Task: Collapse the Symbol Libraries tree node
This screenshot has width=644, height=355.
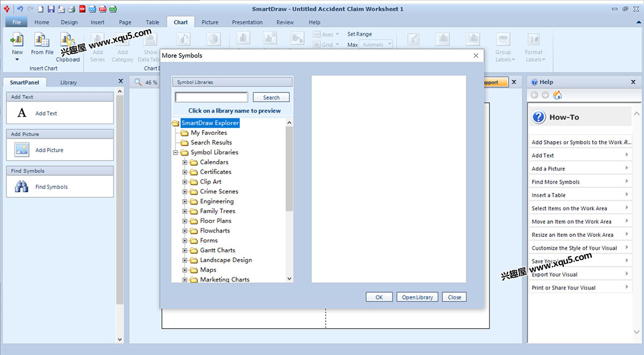Action: pos(175,153)
